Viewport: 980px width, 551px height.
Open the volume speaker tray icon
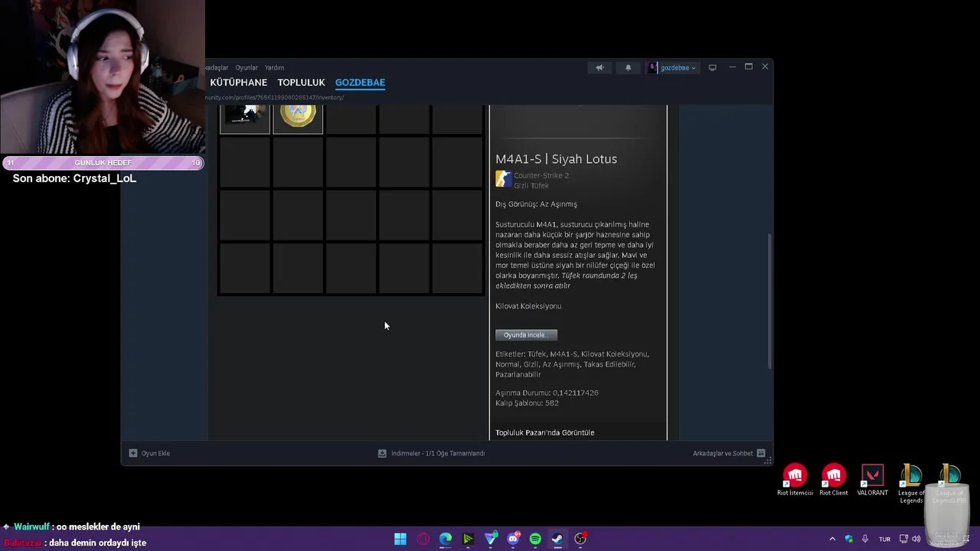point(916,539)
